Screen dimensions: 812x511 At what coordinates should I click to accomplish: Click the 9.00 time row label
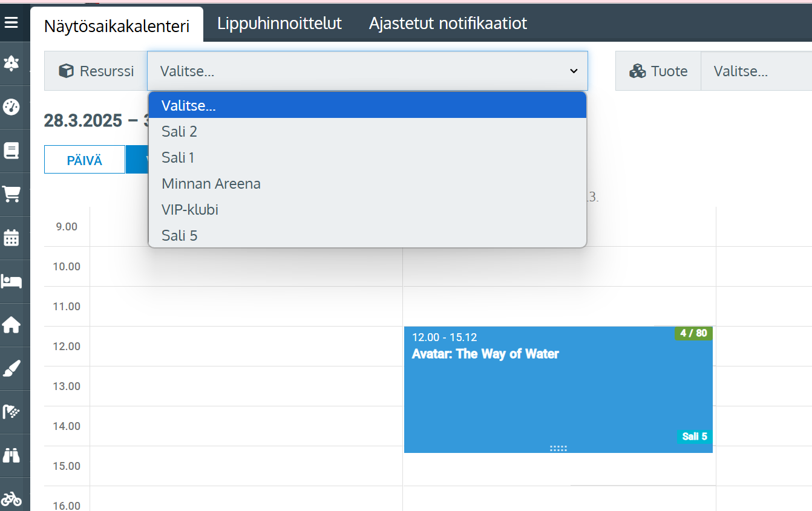(x=67, y=227)
